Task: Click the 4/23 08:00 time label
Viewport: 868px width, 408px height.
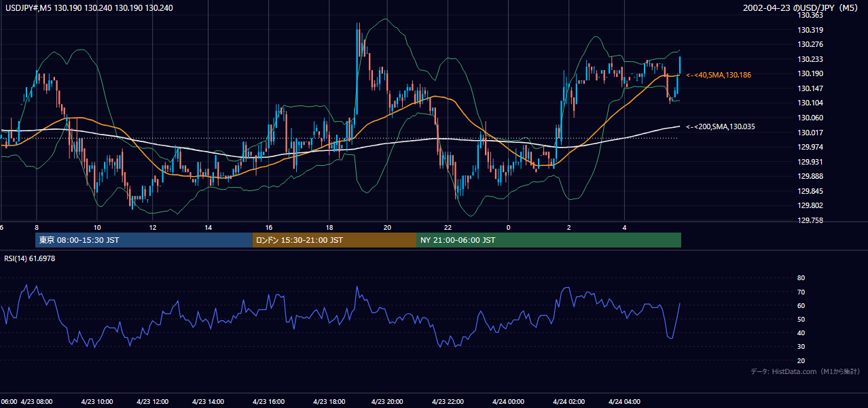Action: click(x=37, y=401)
